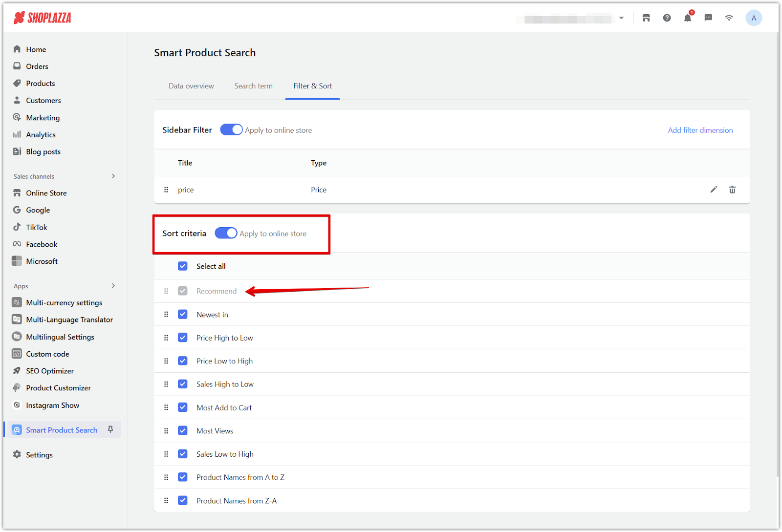This screenshot has width=782, height=532.
Task: Click the Add filter dimension link
Action: (x=700, y=130)
